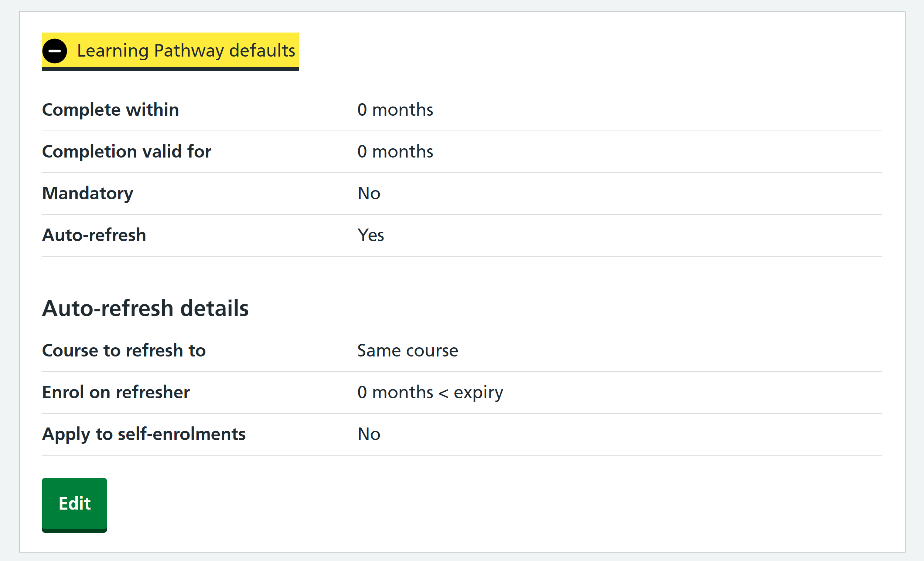
Task: Select the 0 months < expiry value
Action: click(430, 392)
